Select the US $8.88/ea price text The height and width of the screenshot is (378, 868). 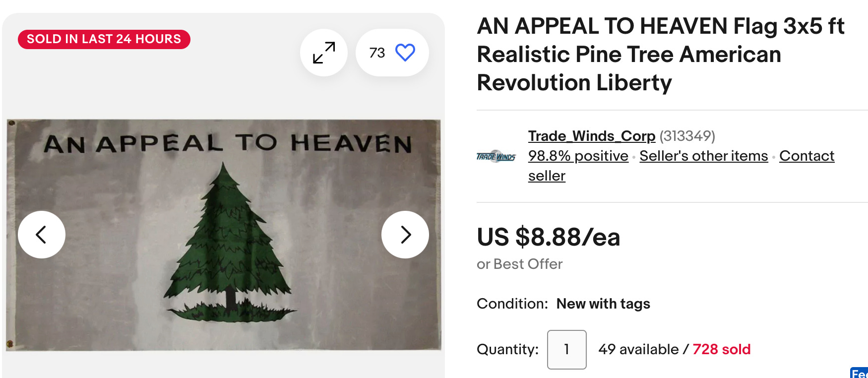(x=549, y=237)
